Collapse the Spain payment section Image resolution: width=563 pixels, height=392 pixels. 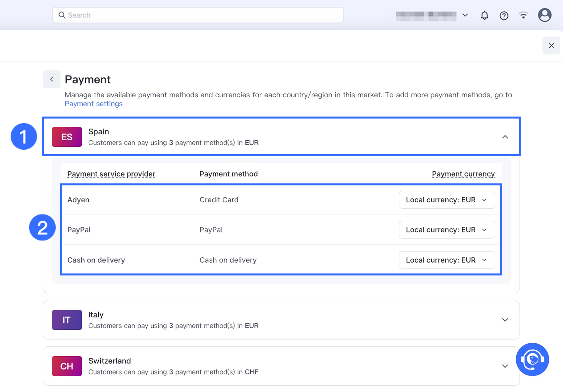(x=505, y=137)
